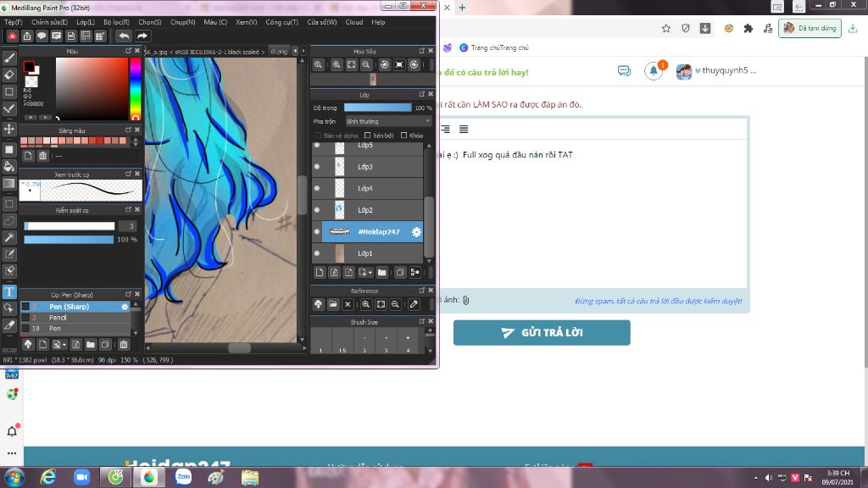Select the Gradient tool
The height and width of the screenshot is (488, 868).
click(x=8, y=183)
